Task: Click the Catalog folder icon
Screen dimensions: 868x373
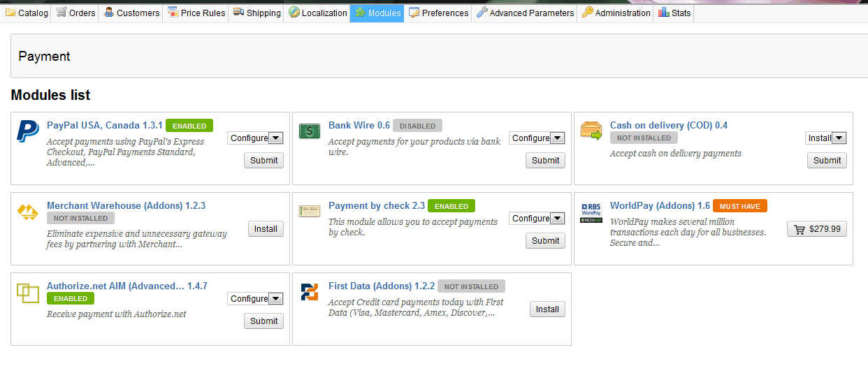Action: (10, 13)
